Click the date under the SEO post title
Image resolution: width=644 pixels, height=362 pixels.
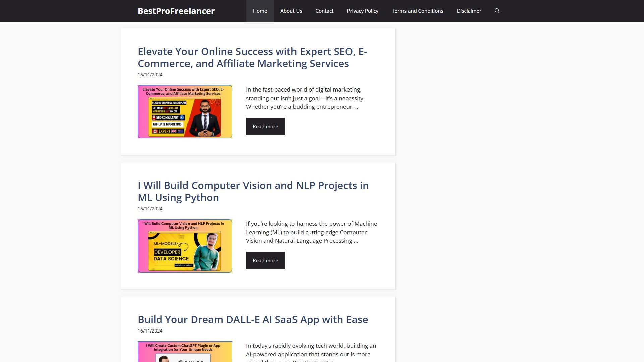tap(150, 75)
